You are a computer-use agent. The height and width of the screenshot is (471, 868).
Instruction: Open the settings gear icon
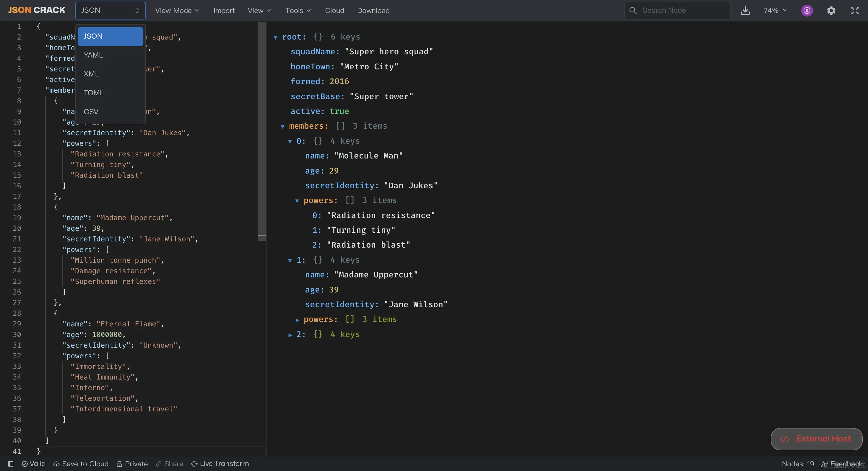point(831,11)
